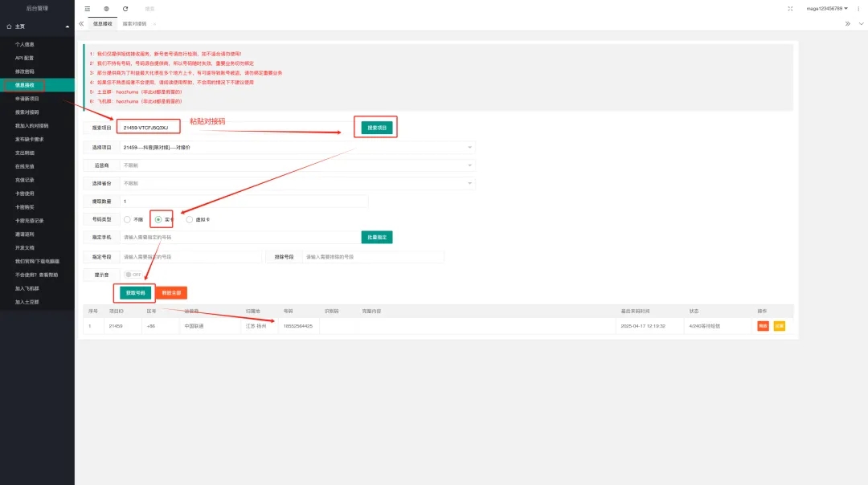The image size is (868, 485).
Task: Click the green 搜索项目 button
Action: [375, 128]
